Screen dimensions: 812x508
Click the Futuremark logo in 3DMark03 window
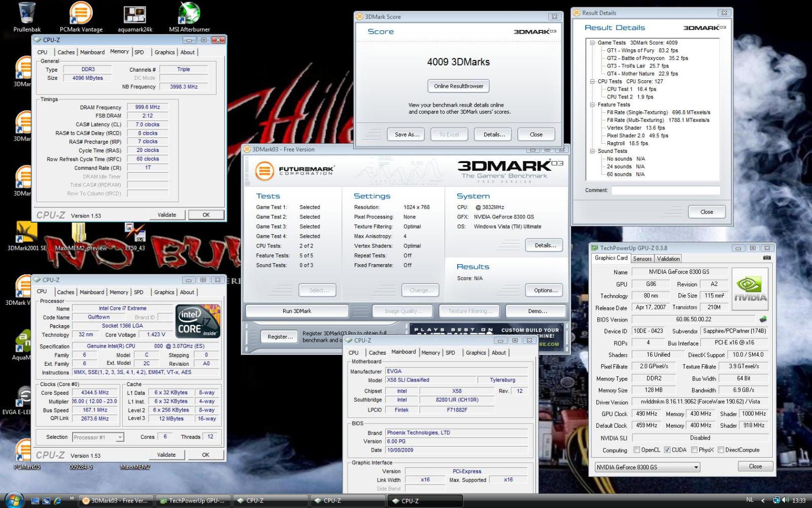click(294, 171)
